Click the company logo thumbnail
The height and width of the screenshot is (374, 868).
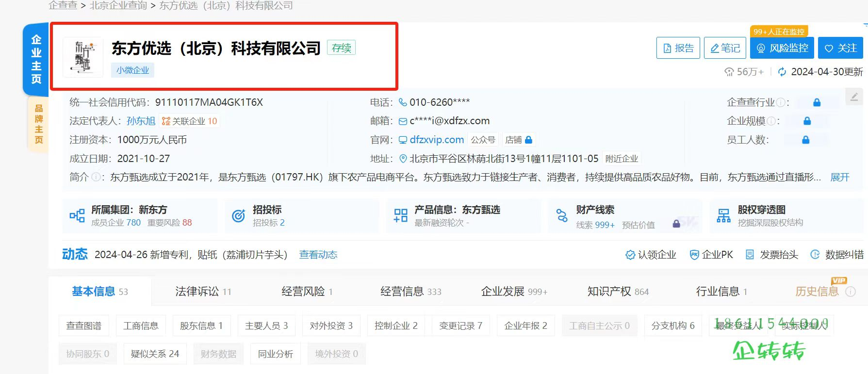(83, 57)
